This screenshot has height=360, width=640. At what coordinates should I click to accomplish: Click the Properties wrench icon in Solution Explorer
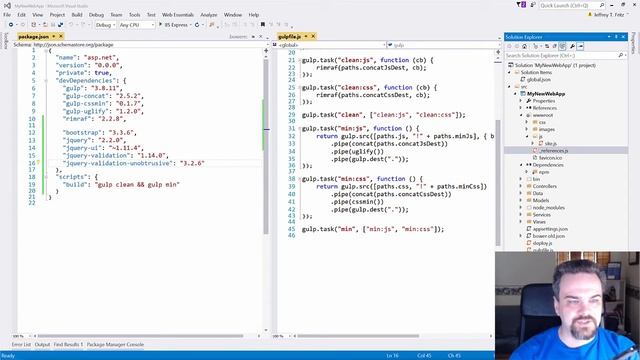(572, 47)
